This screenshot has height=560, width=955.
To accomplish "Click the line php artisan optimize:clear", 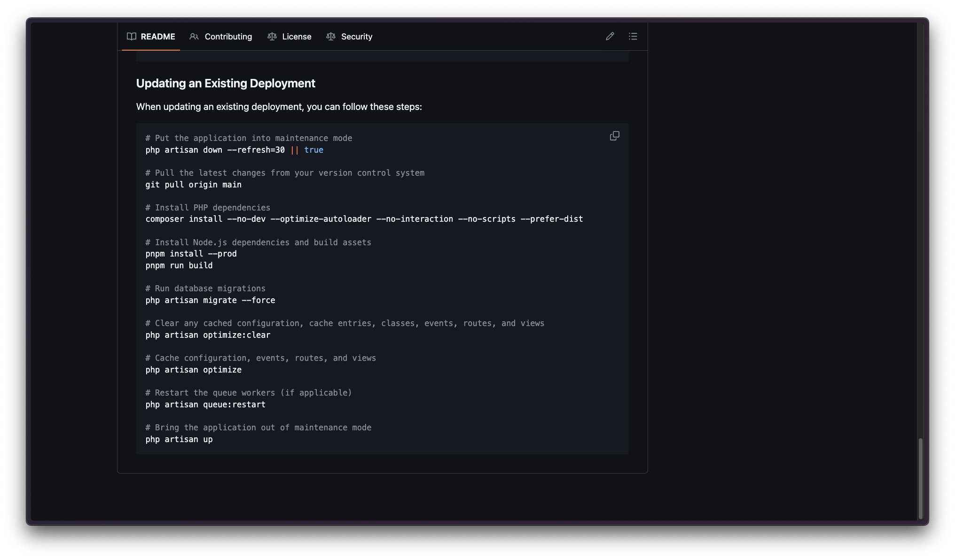I will point(208,335).
